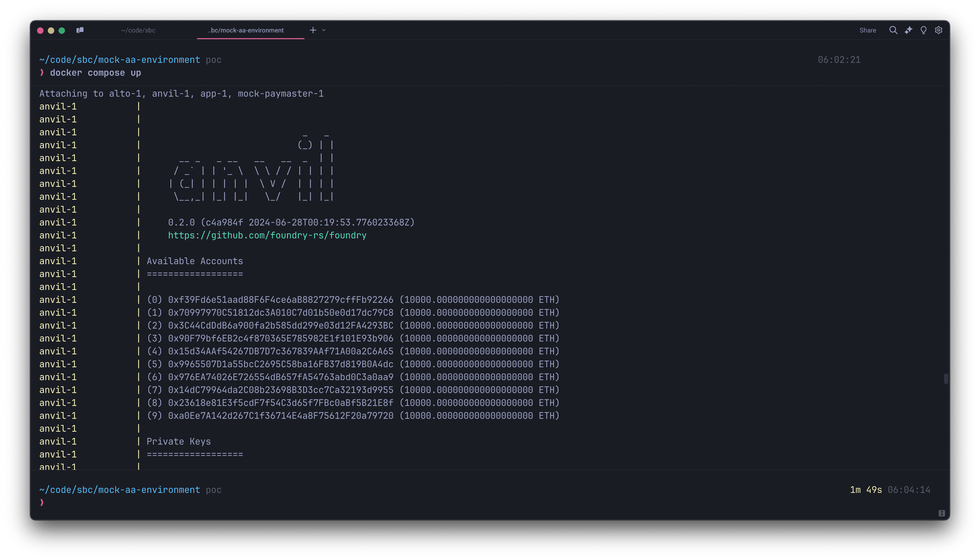
Task: Click account (4) address 0x15d34AAf
Action: coord(281,351)
